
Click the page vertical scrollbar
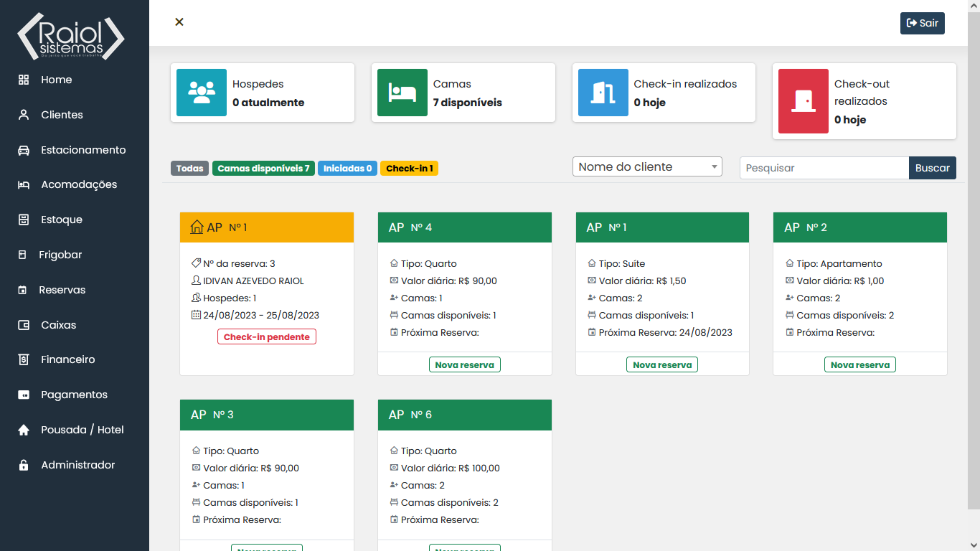pyautogui.click(x=974, y=261)
